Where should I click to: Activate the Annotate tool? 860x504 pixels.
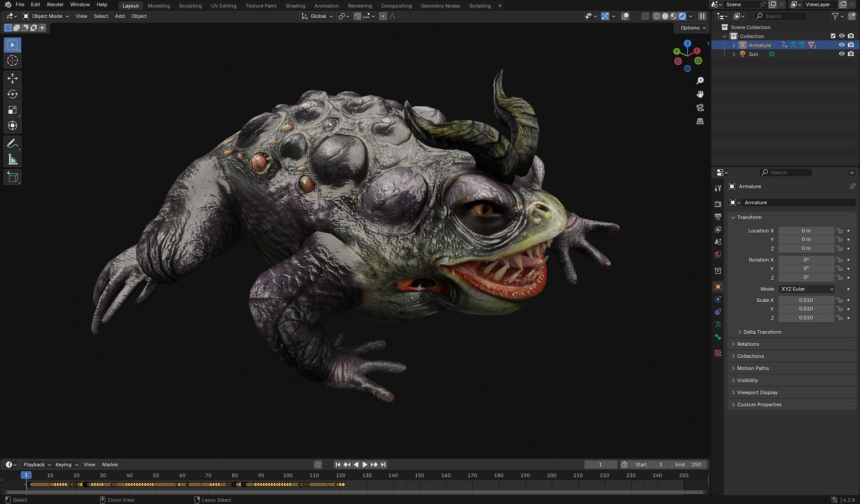(x=13, y=143)
